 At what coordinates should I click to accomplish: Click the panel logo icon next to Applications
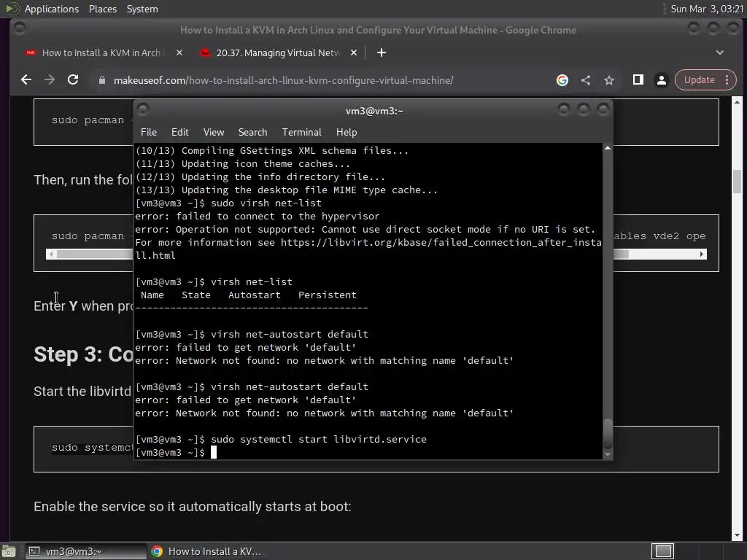[12, 9]
